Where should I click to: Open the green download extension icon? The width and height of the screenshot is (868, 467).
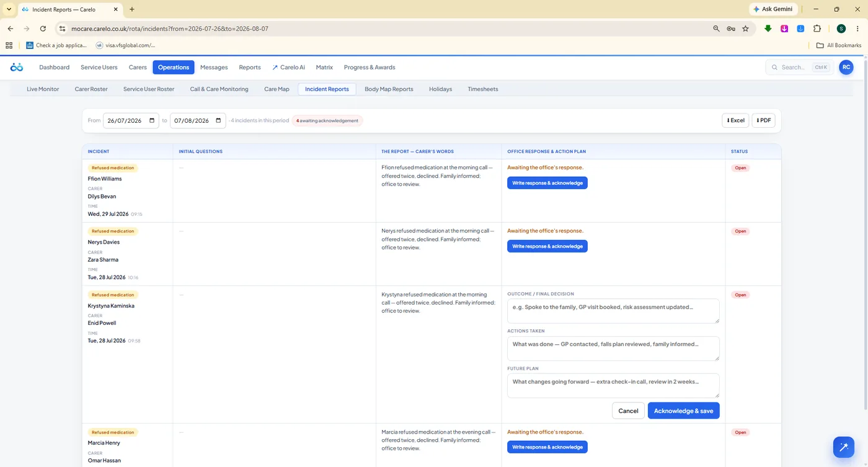[x=768, y=29]
